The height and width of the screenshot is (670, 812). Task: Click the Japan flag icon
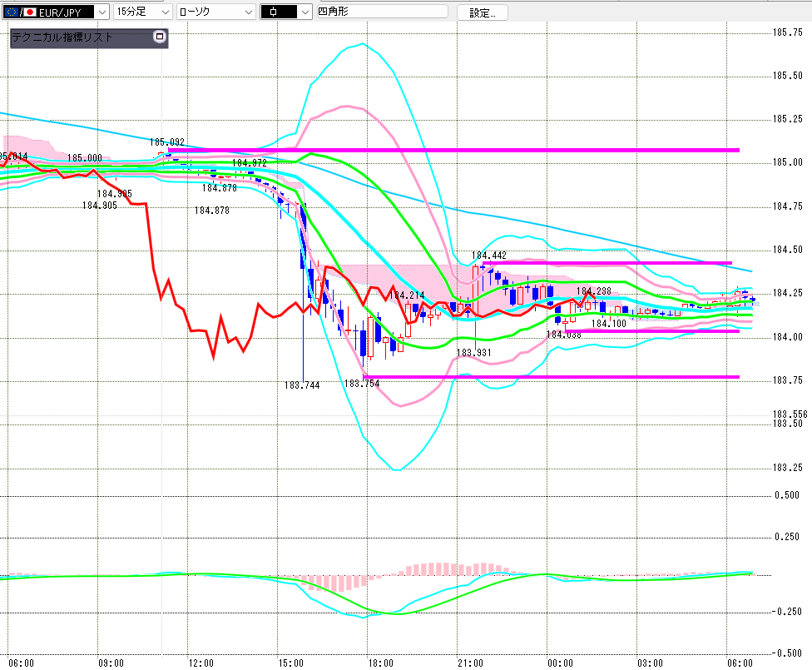tap(30, 12)
